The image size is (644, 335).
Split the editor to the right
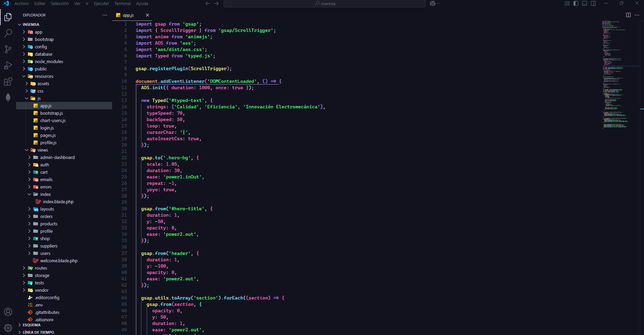pyautogui.click(x=628, y=15)
